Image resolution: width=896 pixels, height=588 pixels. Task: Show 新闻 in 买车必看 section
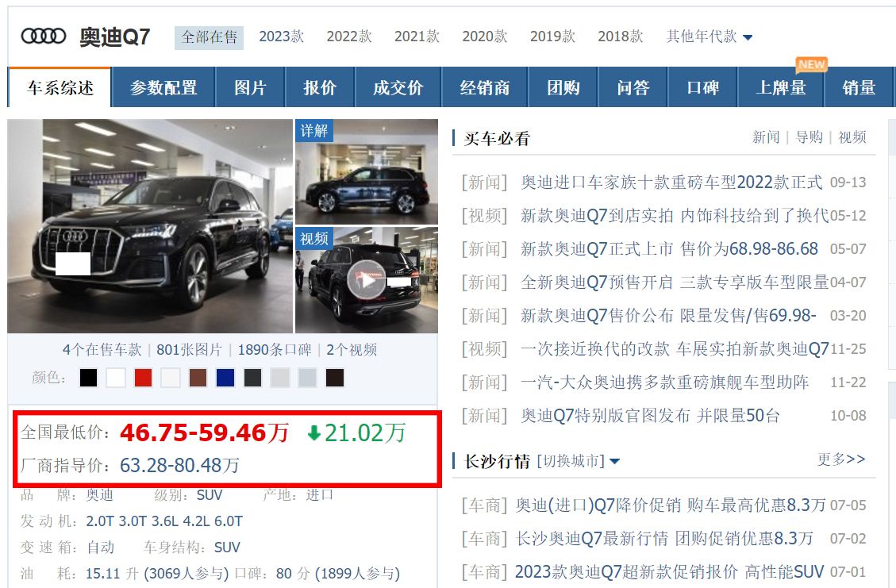click(x=766, y=137)
